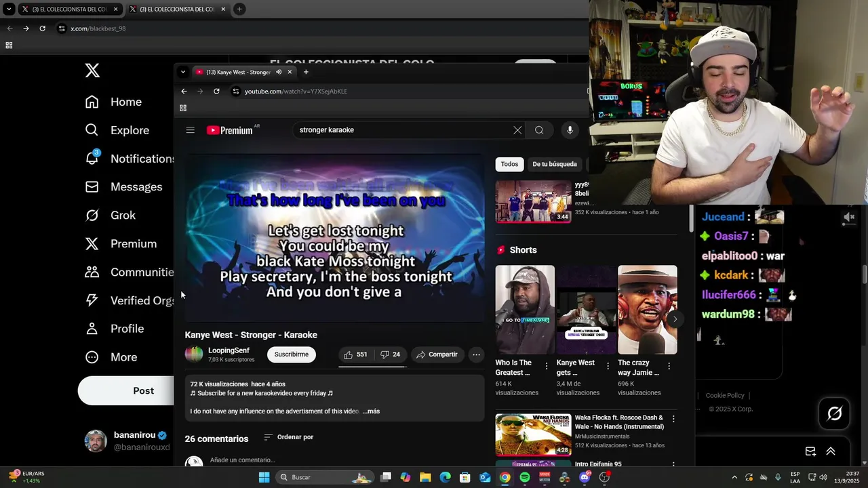Click the YouTube Premium logo

230,130
